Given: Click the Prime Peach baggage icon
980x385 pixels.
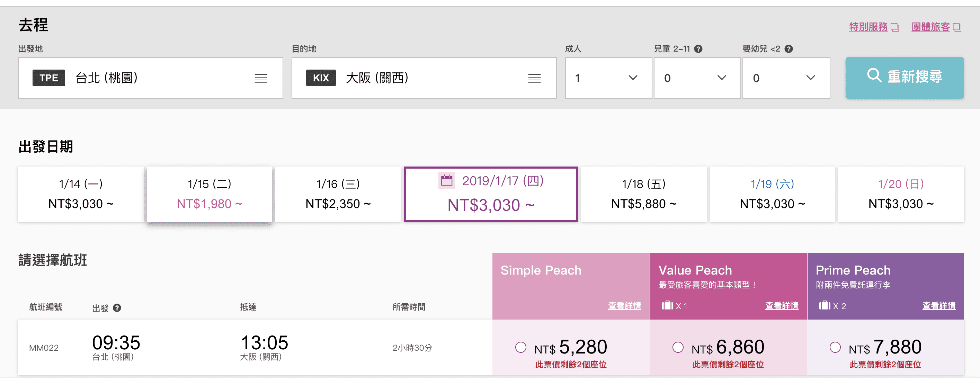Looking at the screenshot, I should [825, 305].
